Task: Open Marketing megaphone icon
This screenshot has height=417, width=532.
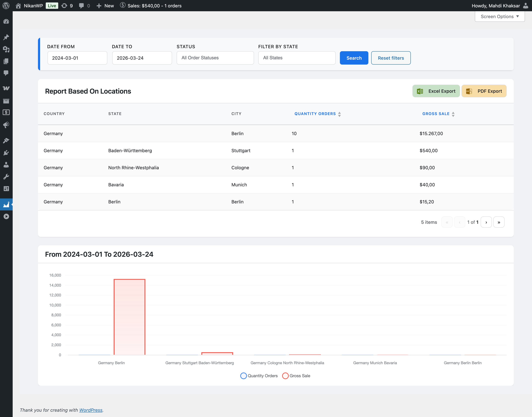Action: pyautogui.click(x=6, y=125)
